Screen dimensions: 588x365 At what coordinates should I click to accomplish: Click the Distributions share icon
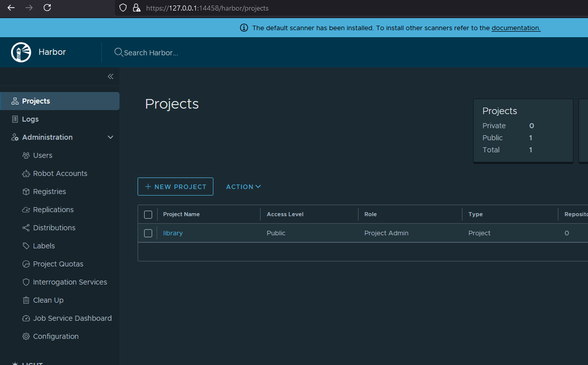pos(26,228)
